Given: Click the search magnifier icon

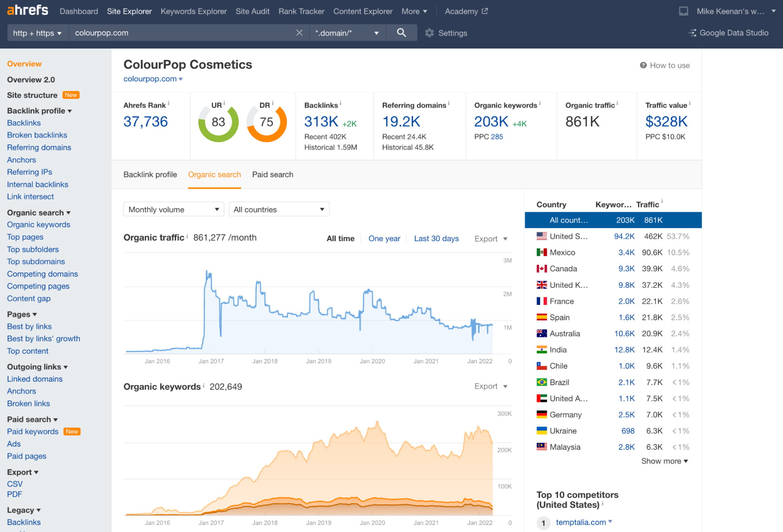Looking at the screenshot, I should pyautogui.click(x=401, y=32).
